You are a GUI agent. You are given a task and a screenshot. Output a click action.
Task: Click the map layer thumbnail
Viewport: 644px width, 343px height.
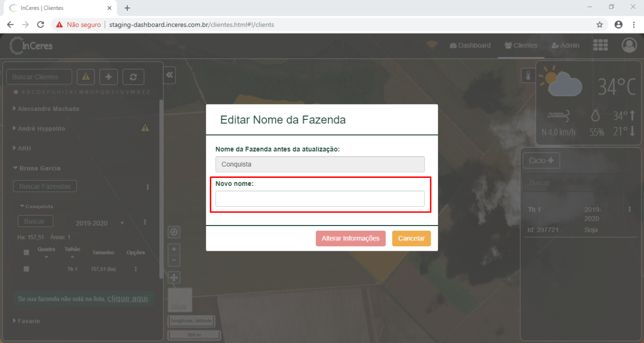tap(180, 300)
